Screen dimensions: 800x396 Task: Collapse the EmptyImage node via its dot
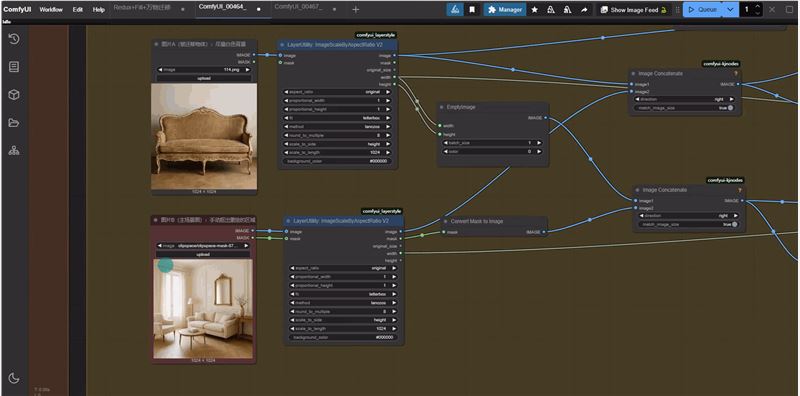[x=442, y=107]
